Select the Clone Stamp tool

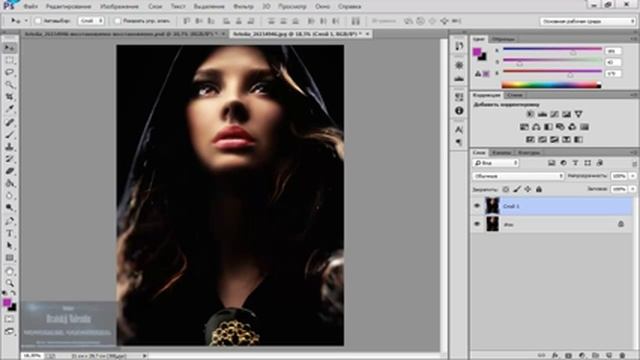(9, 147)
